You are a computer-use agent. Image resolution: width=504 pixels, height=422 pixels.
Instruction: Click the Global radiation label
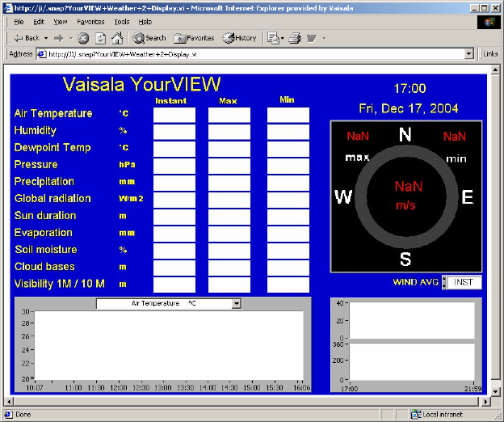click(52, 198)
